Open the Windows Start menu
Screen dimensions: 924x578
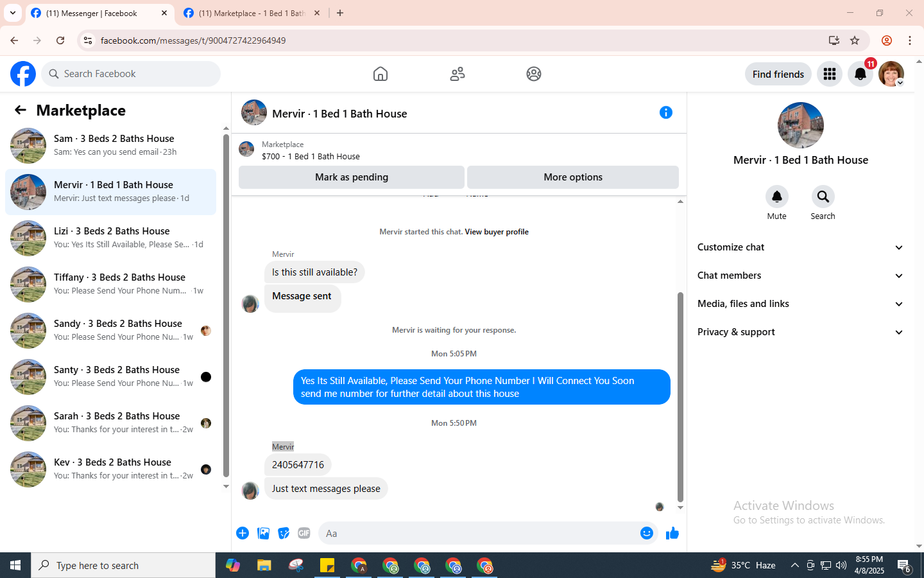click(x=15, y=565)
